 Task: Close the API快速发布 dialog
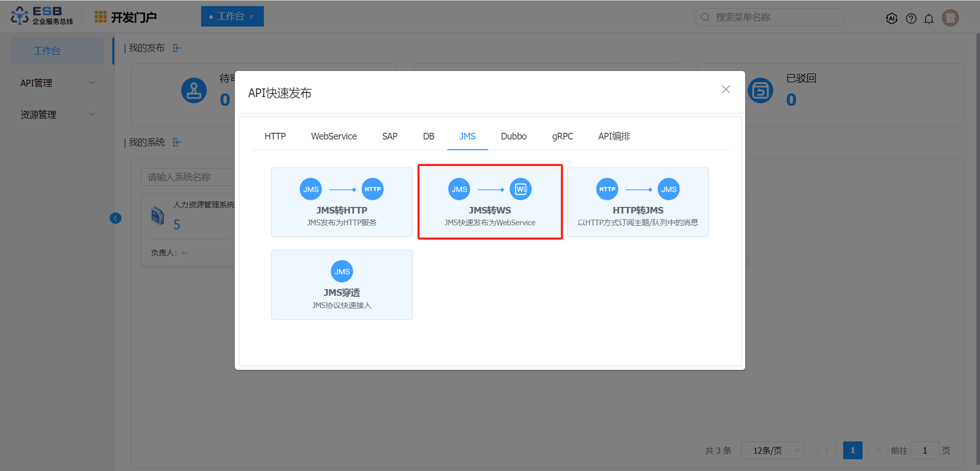coord(726,89)
